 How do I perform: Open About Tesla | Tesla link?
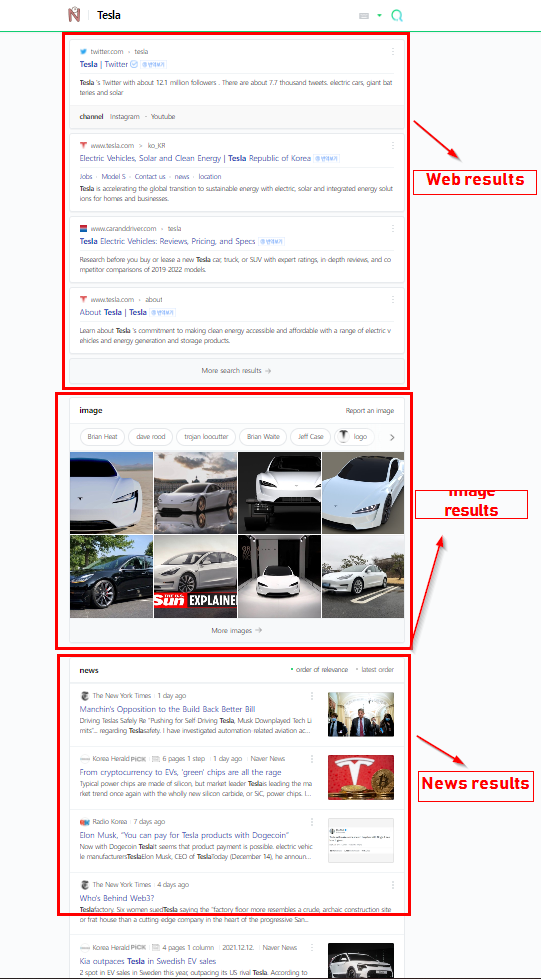pyautogui.click(x=113, y=312)
